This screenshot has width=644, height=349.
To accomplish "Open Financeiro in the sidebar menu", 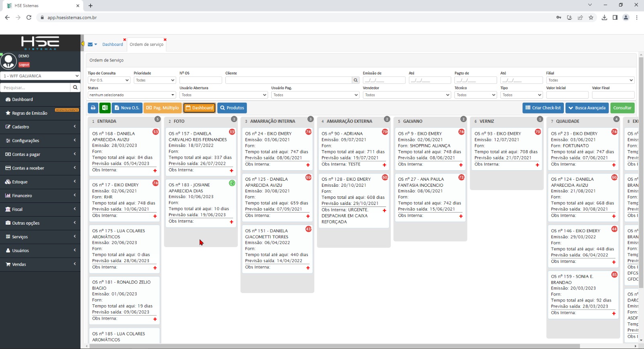I will pyautogui.click(x=40, y=196).
